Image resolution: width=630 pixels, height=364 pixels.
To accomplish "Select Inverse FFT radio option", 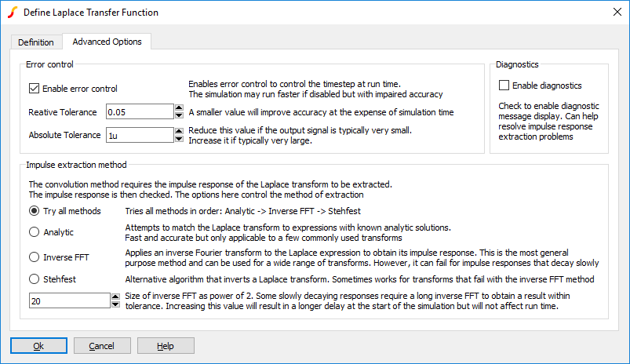I will point(34,257).
